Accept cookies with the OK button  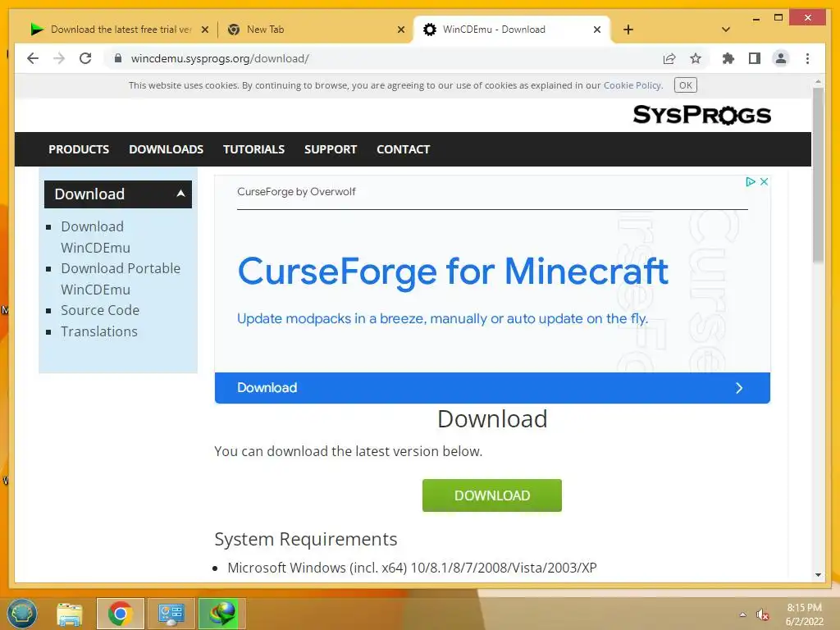click(x=685, y=85)
